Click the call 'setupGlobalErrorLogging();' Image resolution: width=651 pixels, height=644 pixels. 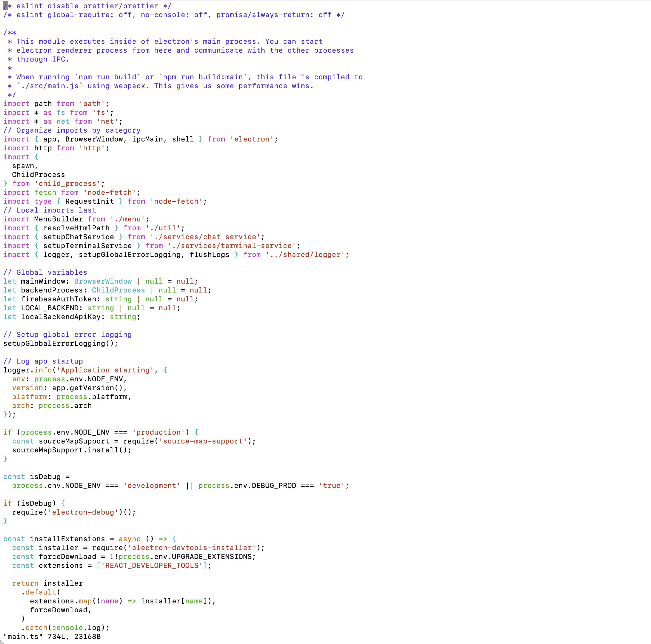(61, 343)
